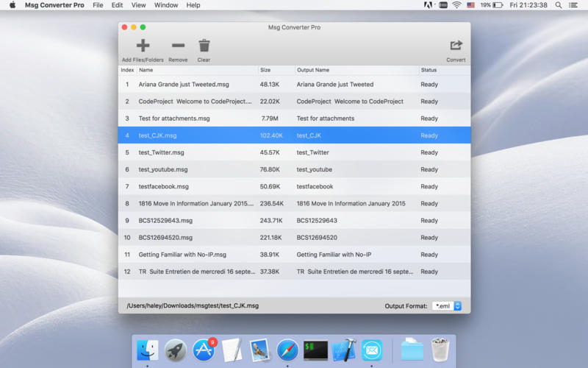Click the Status column header

(445, 70)
